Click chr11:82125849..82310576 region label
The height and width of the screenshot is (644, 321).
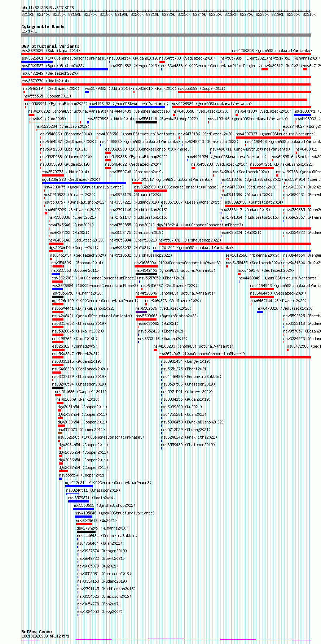click(x=48, y=8)
